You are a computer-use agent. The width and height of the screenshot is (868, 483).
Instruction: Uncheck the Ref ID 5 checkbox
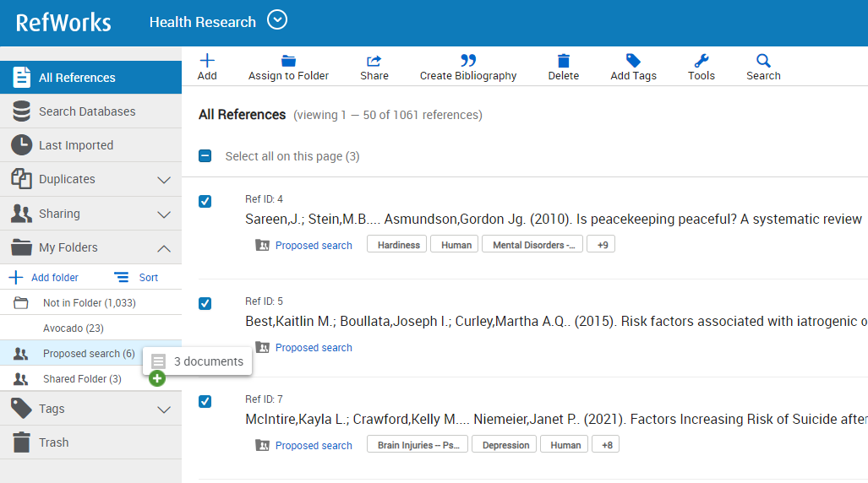(205, 304)
